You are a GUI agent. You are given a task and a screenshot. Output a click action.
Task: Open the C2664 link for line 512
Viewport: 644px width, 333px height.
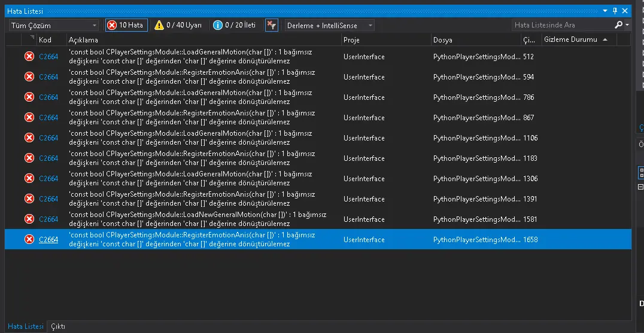48,57
